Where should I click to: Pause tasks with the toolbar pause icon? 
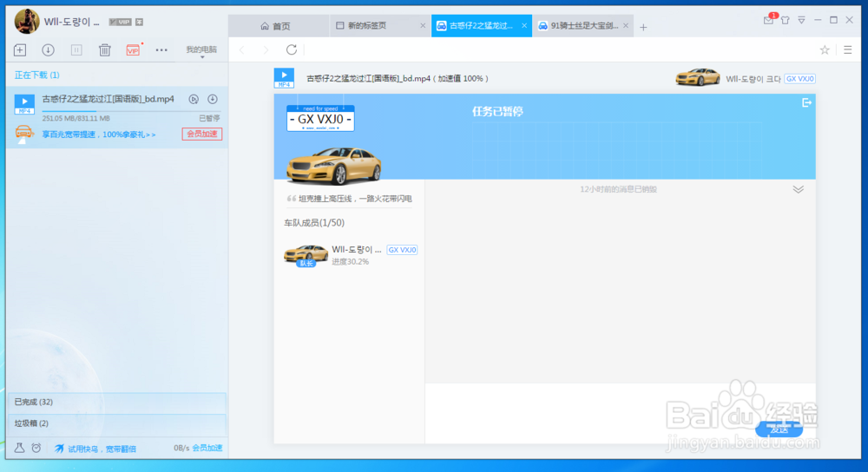[76, 49]
